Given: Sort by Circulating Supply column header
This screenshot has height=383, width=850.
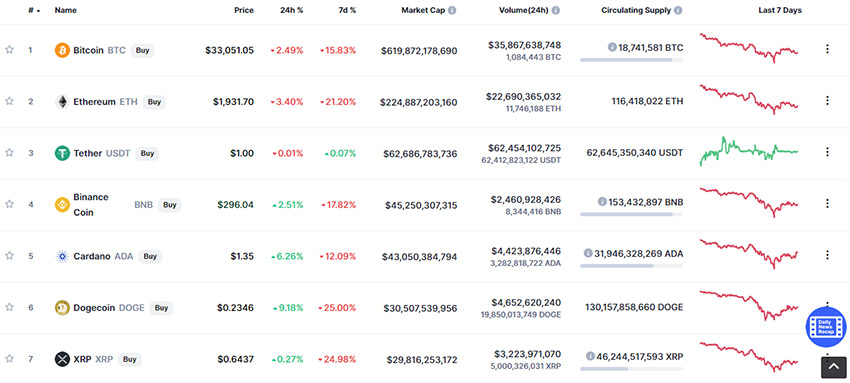Looking at the screenshot, I should coord(636,10).
